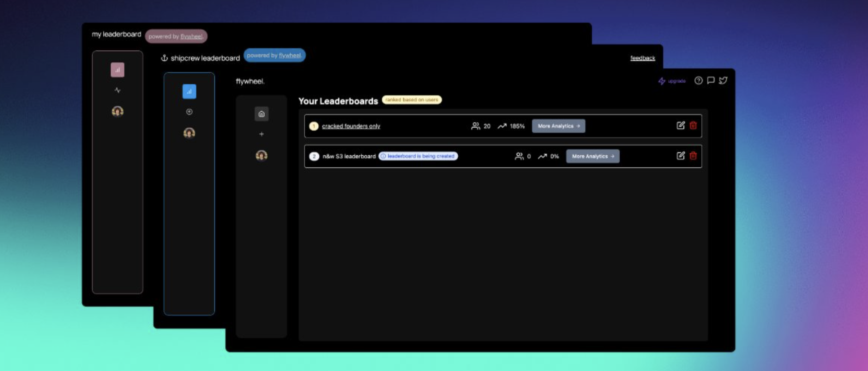Click the Twitter bird icon
This screenshot has height=371, width=868.
tap(723, 81)
